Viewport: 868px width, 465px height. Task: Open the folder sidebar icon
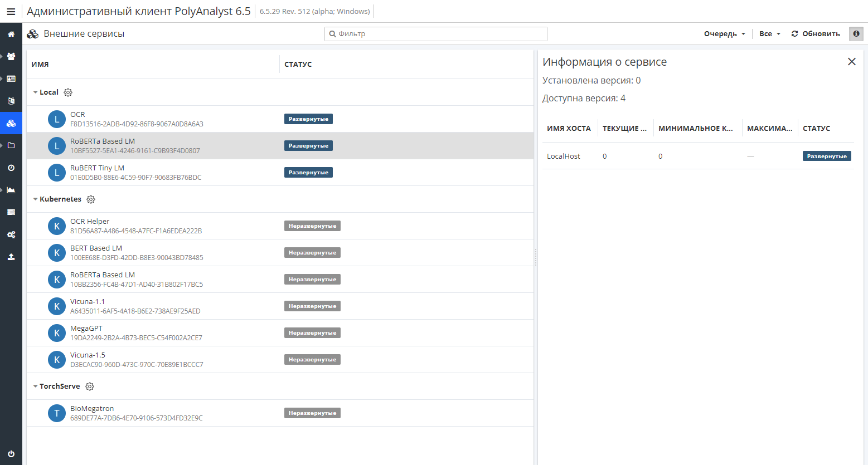(x=11, y=145)
